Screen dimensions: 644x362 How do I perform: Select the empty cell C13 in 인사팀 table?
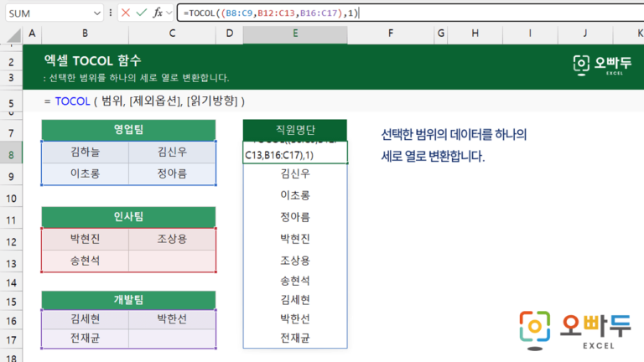pyautogui.click(x=172, y=261)
